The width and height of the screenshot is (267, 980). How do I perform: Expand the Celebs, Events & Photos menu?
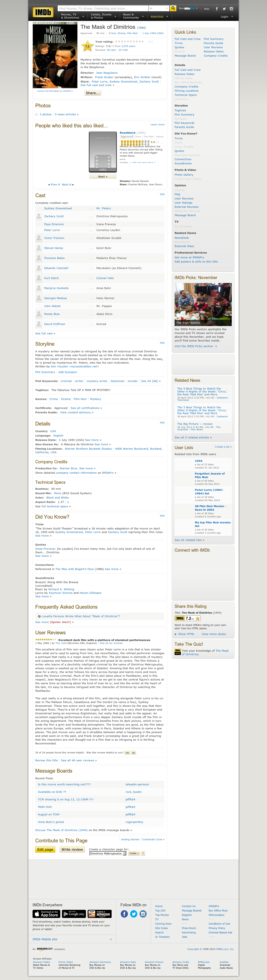pyautogui.click(x=103, y=16)
